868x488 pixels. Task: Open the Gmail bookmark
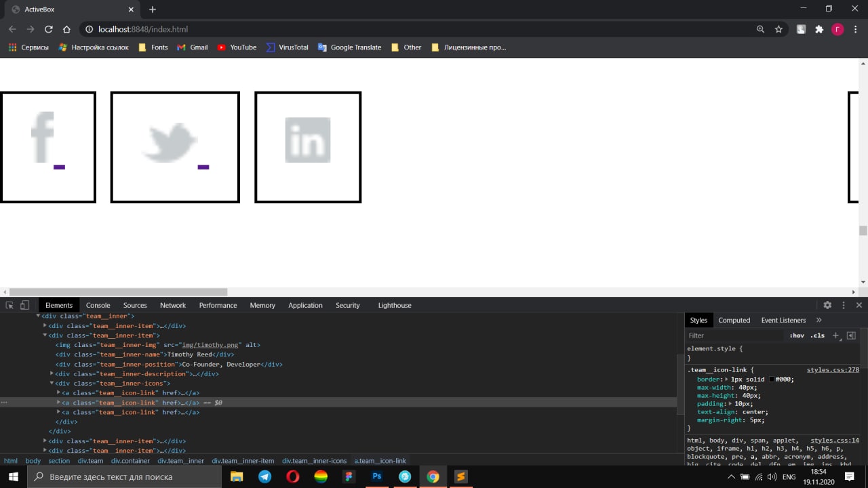(193, 47)
